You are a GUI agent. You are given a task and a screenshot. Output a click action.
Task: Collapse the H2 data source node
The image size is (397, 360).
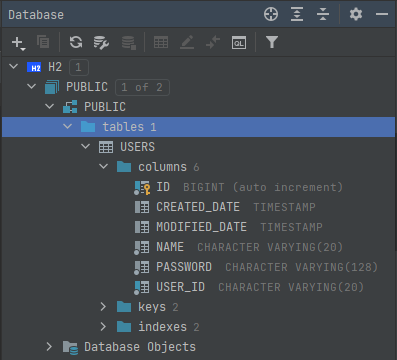click(14, 66)
